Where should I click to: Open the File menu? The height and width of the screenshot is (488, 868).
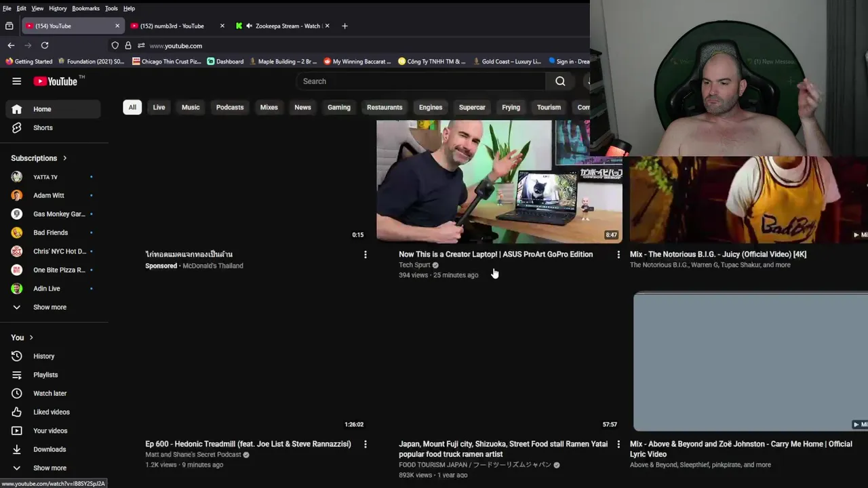7,8
